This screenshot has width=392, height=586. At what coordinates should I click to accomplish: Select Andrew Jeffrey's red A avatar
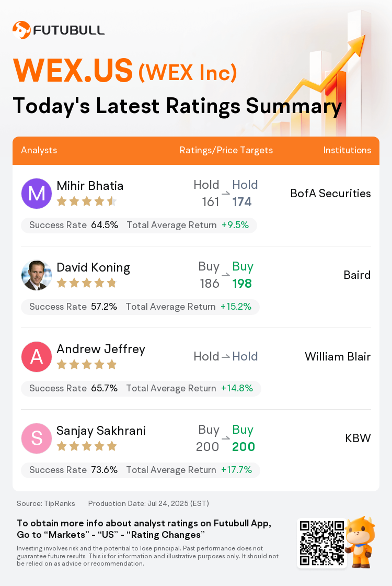tap(36, 356)
